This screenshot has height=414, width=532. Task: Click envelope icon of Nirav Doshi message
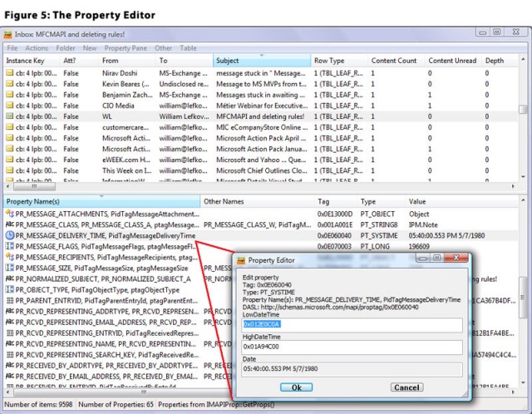click(9, 73)
